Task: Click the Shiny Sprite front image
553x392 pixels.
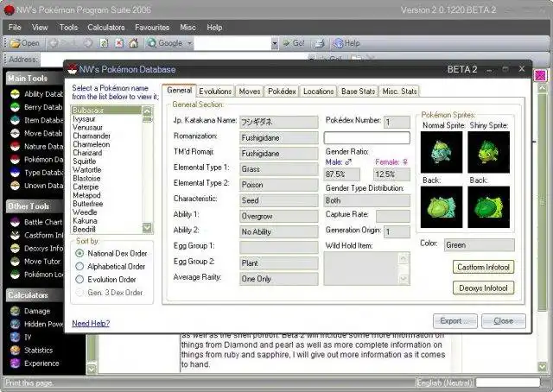Action: click(488, 152)
